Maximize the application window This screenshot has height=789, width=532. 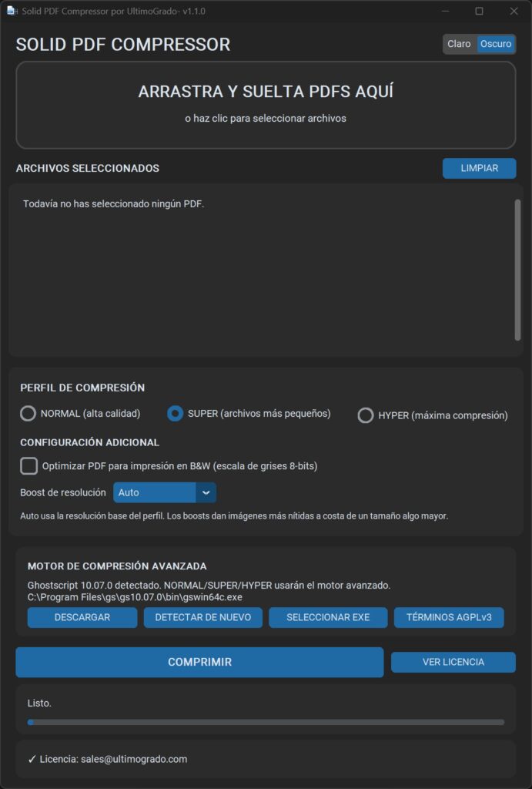(x=479, y=11)
